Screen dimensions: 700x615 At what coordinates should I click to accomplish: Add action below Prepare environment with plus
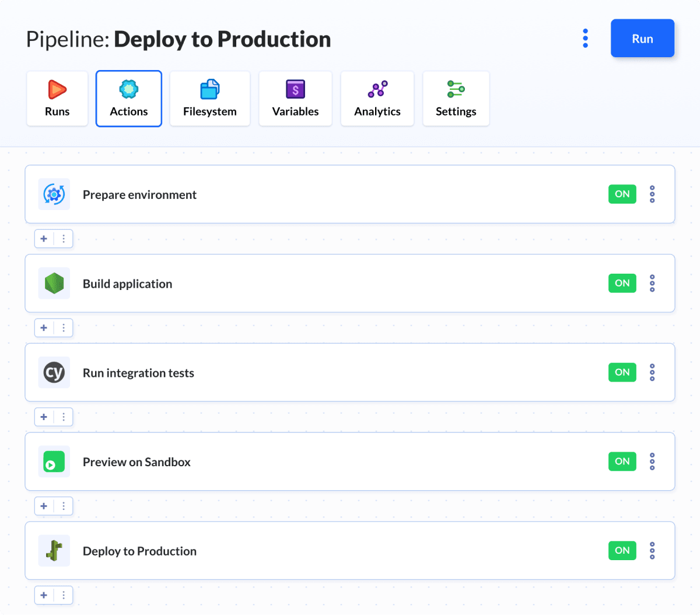pyautogui.click(x=44, y=239)
